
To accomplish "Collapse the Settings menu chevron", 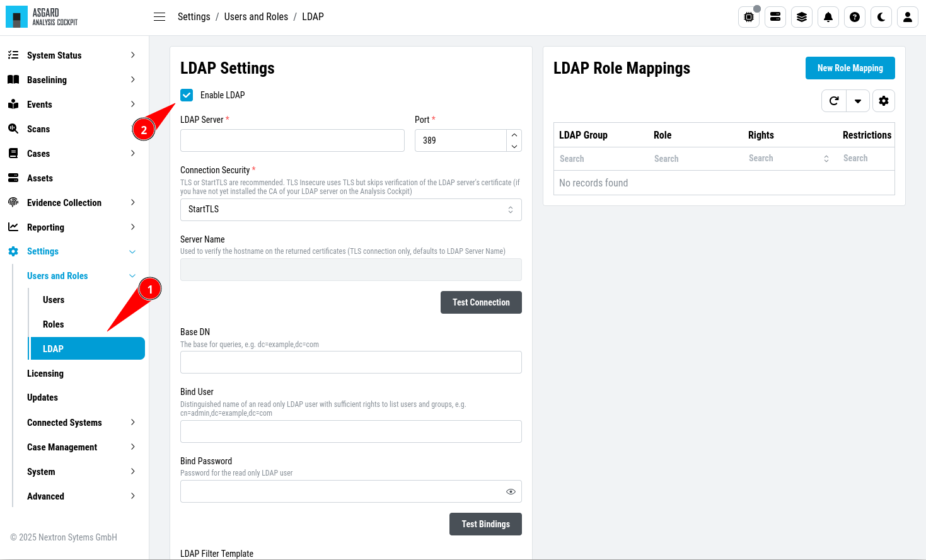I will click(132, 251).
